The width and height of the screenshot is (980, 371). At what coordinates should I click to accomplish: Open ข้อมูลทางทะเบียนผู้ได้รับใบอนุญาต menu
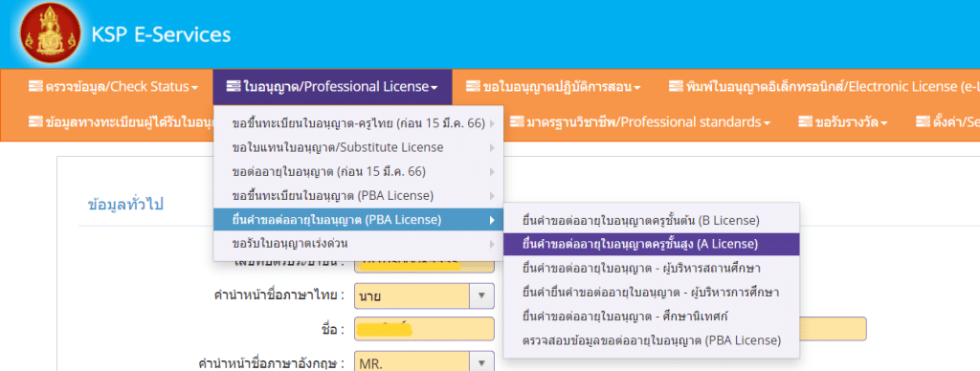(122, 121)
